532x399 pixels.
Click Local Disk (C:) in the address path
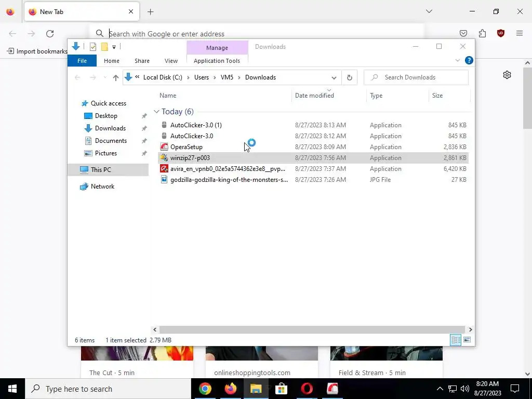pyautogui.click(x=163, y=77)
